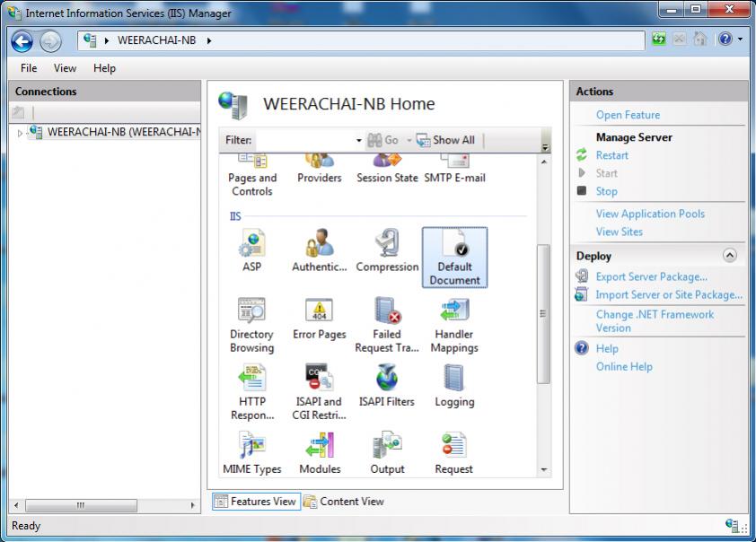Click Connections scrollbar left arrow
756x542 pixels.
(x=16, y=505)
